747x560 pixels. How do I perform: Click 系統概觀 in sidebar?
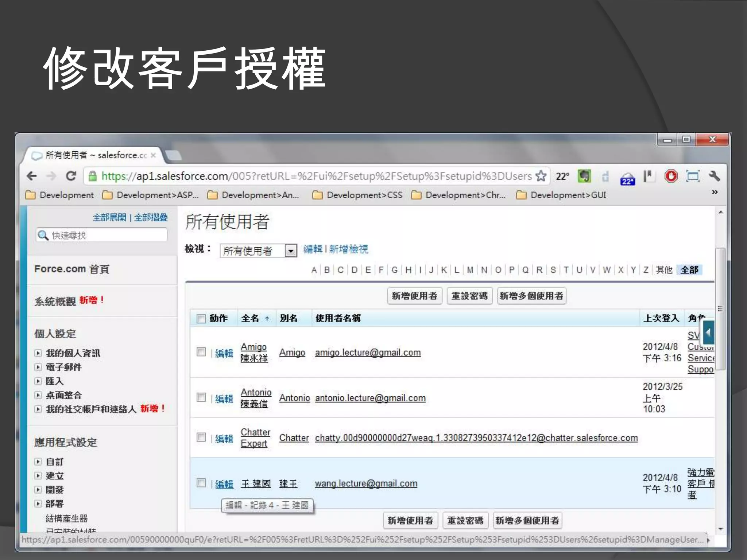55,301
